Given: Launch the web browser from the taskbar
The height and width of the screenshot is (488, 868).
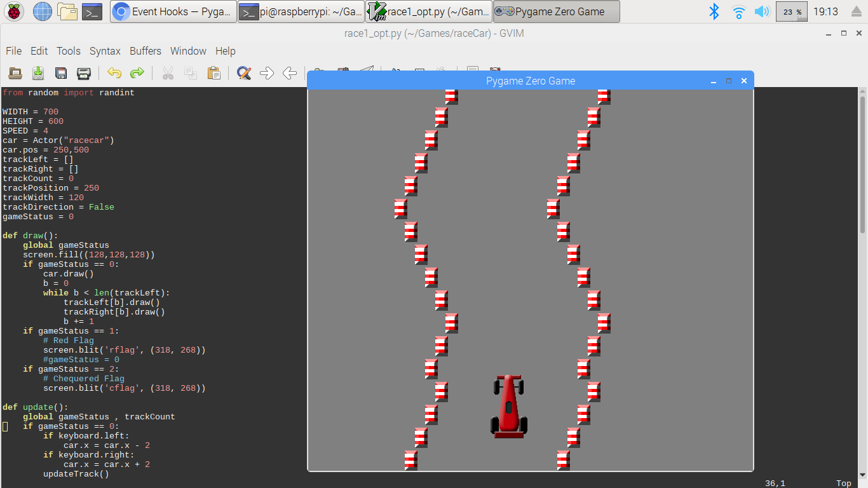Looking at the screenshot, I should point(42,11).
